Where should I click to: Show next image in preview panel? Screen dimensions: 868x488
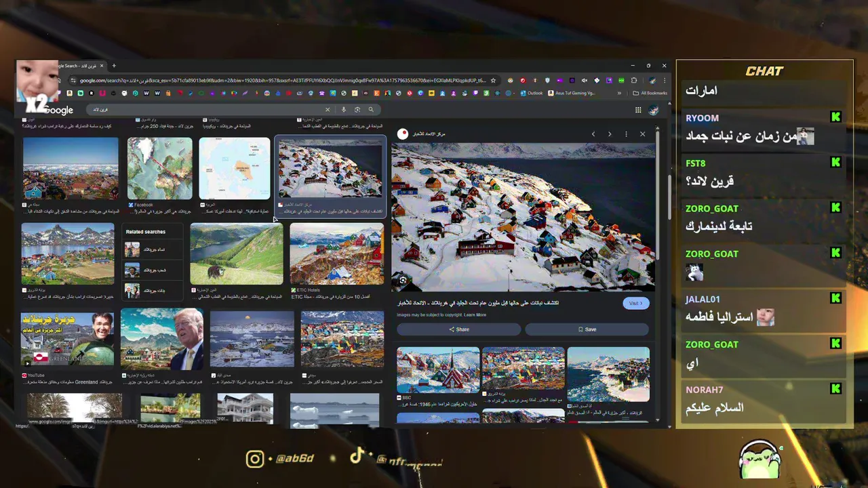tap(610, 134)
